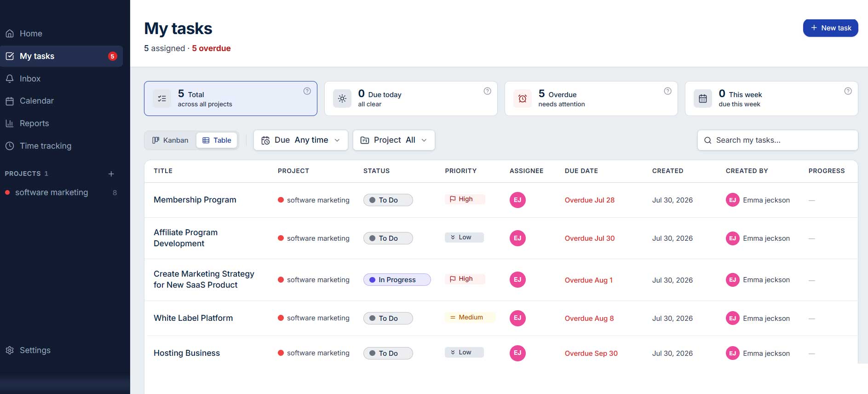This screenshot has height=394, width=868.
Task: Switch to Kanban view
Action: pyautogui.click(x=170, y=140)
